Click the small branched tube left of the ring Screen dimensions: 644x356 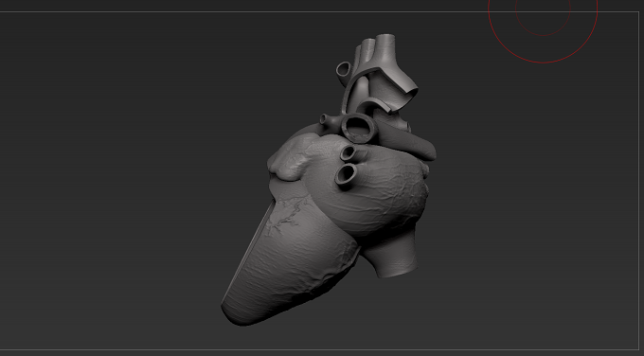coord(330,120)
